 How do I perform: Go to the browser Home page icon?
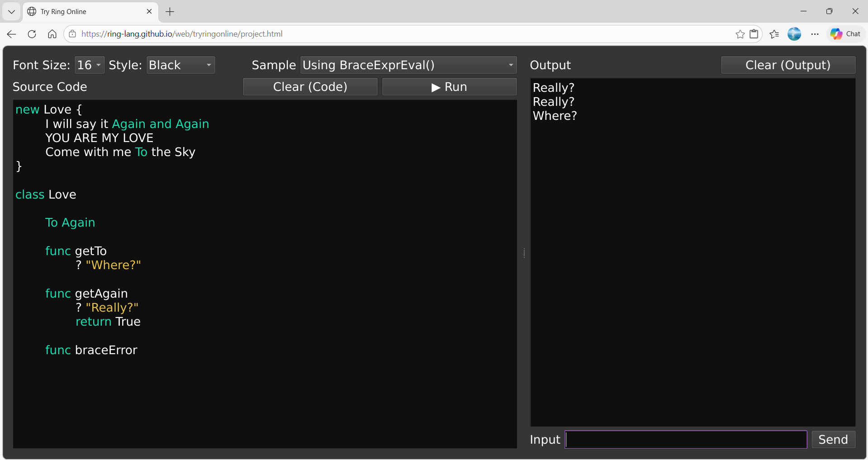click(52, 34)
